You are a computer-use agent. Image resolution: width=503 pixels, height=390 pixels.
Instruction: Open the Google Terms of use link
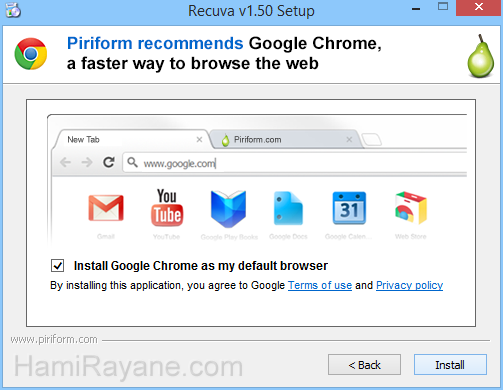point(320,285)
